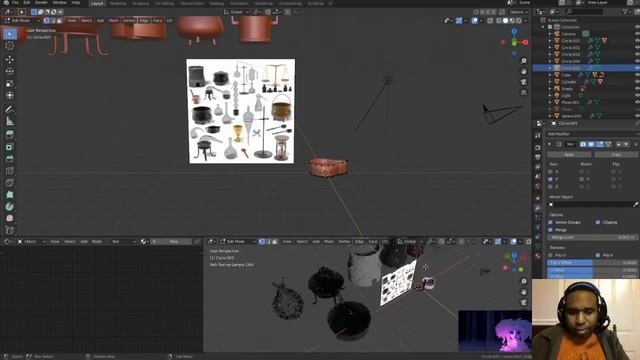Open the File menu
This screenshot has height=360, width=640.
[x=15, y=3]
